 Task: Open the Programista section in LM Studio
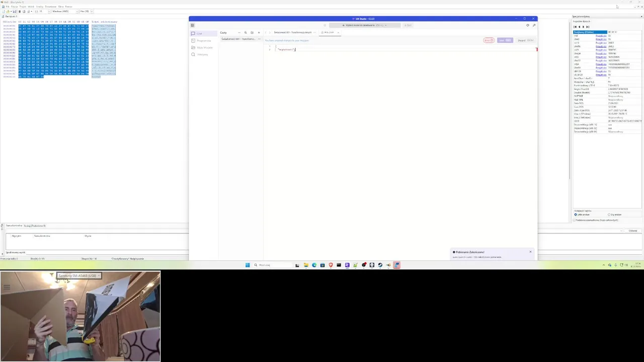[204, 41]
